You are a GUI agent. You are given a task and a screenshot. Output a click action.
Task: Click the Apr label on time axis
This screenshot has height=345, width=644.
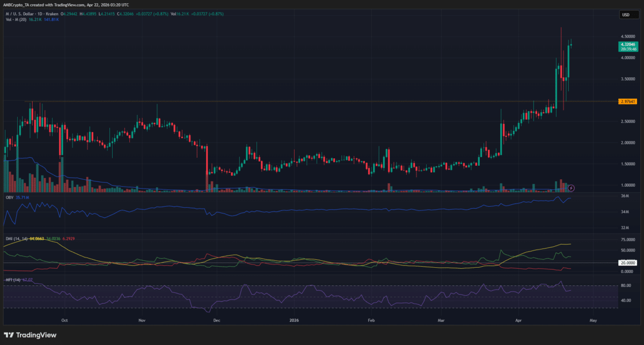518,320
